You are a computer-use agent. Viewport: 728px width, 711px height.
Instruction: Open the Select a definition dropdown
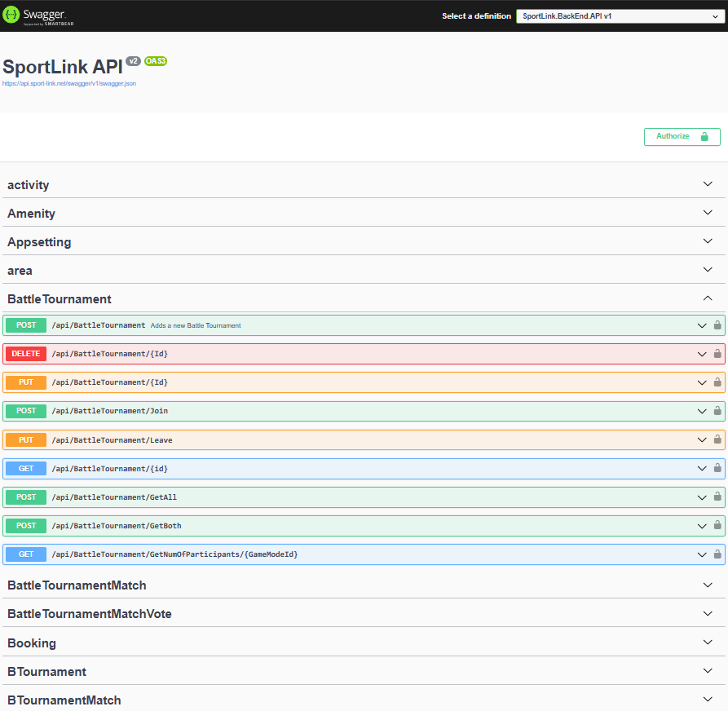620,15
